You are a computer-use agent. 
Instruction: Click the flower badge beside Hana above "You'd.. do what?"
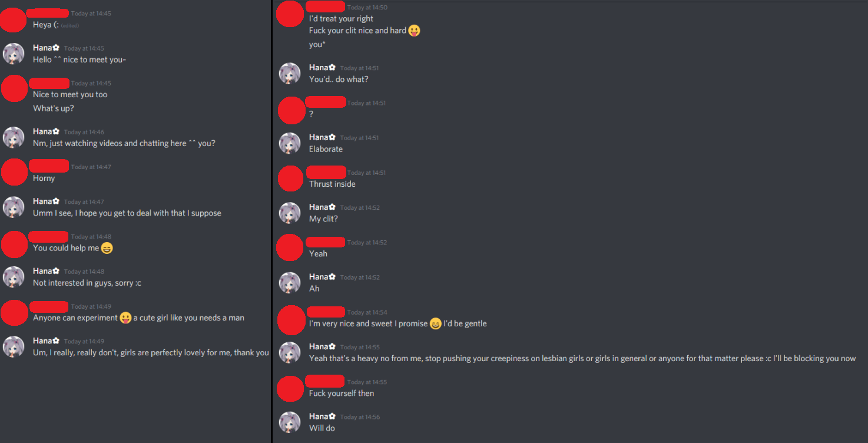pyautogui.click(x=332, y=67)
